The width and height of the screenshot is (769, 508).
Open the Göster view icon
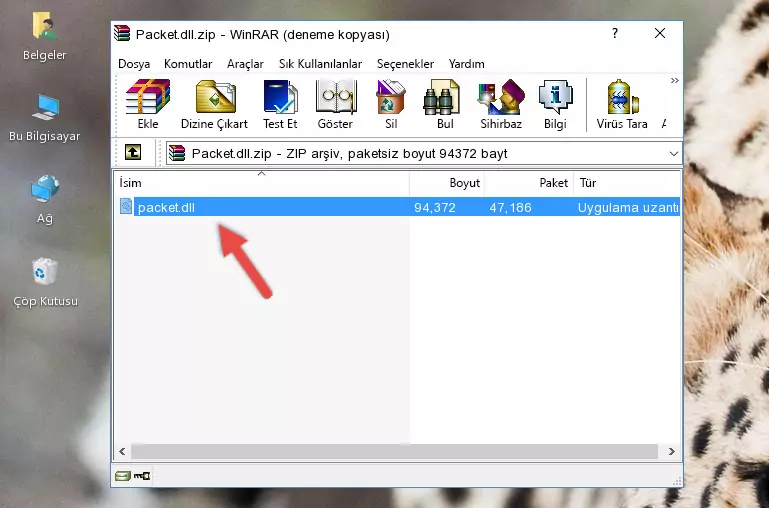coord(335,104)
